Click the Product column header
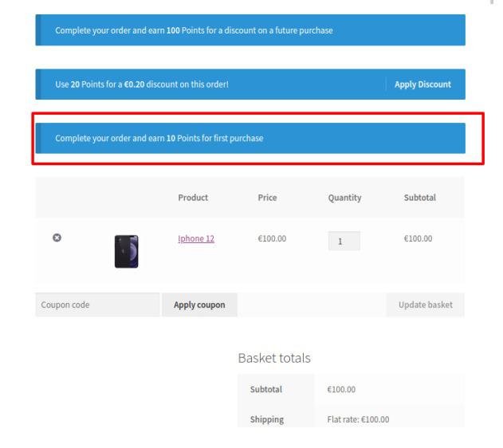503x448 pixels. 193,198
